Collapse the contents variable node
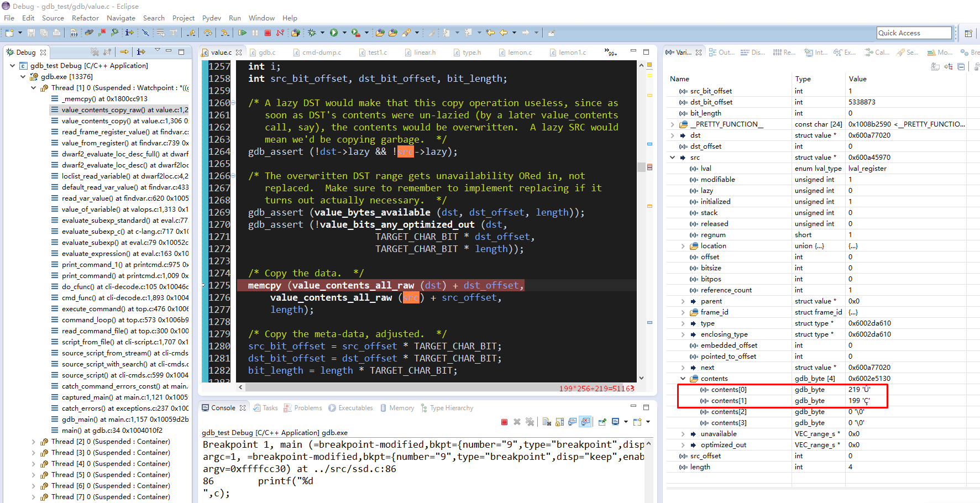 (683, 379)
